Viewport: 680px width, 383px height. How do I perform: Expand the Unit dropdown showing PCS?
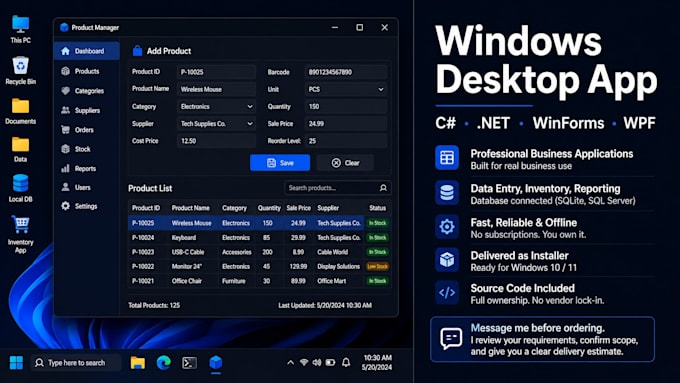click(x=346, y=89)
